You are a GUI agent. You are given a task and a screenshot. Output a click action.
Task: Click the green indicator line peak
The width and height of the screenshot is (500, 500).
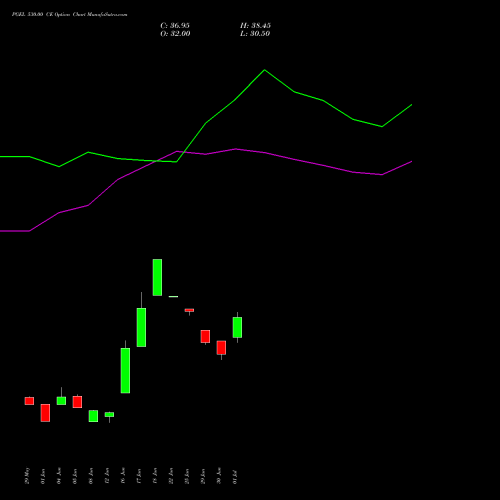click(x=265, y=70)
